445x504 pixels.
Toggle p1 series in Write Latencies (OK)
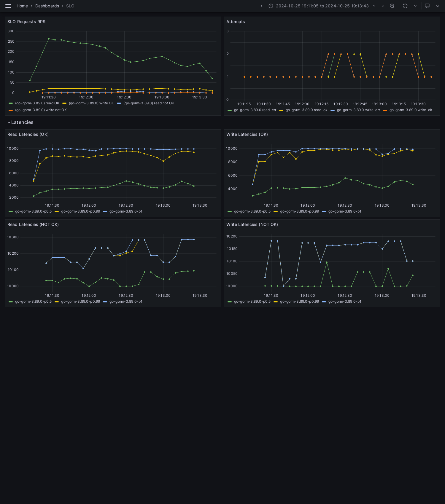345,211
